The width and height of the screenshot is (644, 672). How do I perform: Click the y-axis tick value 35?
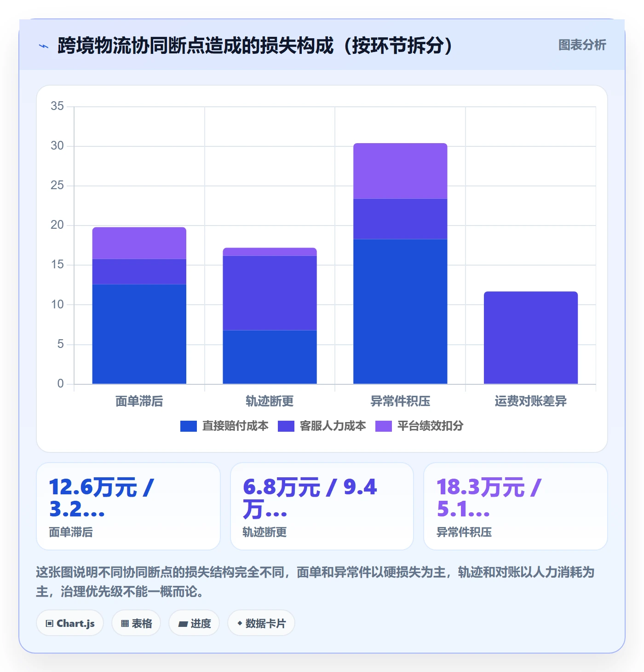[x=57, y=106]
